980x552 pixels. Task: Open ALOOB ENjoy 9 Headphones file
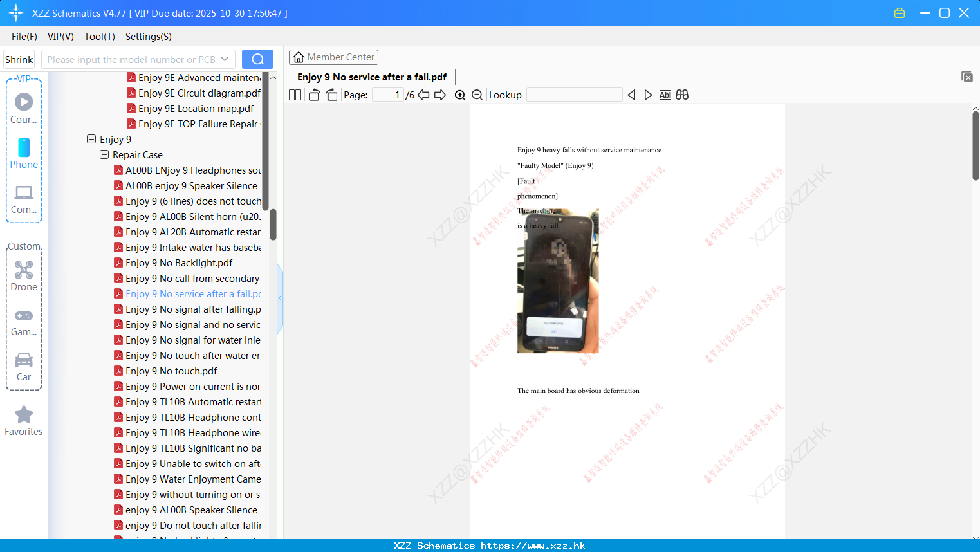pos(187,170)
